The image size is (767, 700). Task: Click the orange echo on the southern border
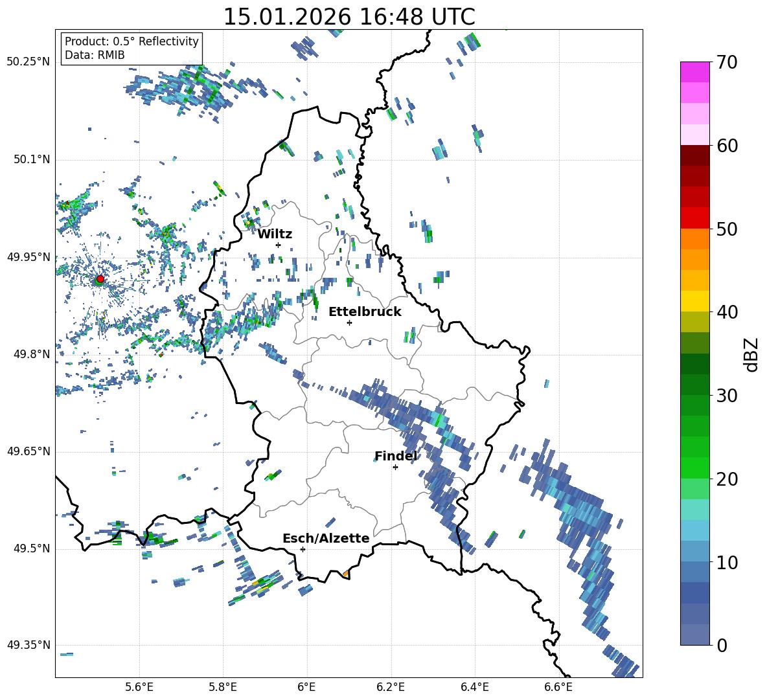point(346,574)
